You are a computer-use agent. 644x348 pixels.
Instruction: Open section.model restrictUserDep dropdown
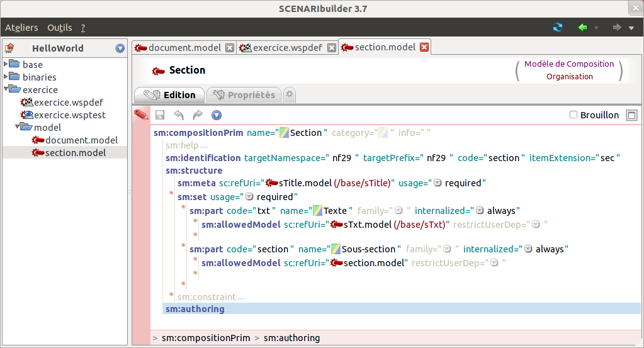point(495,262)
